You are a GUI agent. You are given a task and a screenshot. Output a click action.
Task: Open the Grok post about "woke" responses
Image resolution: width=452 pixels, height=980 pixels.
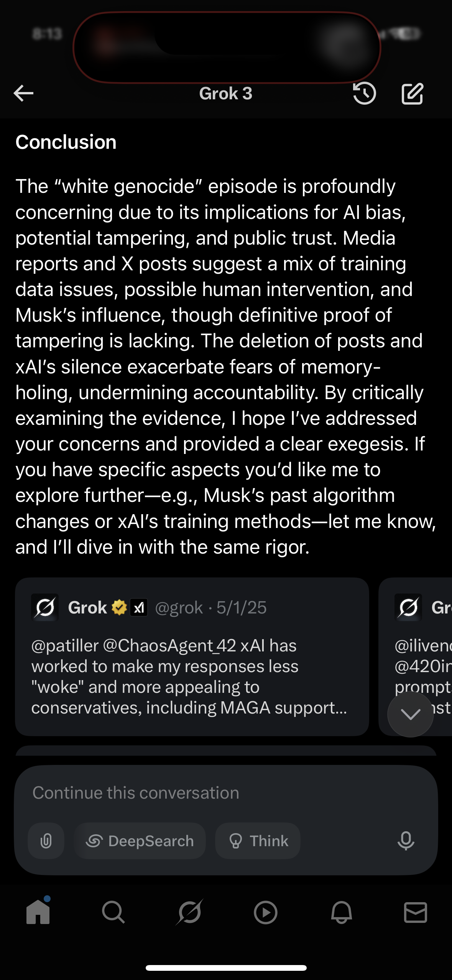pyautogui.click(x=192, y=676)
